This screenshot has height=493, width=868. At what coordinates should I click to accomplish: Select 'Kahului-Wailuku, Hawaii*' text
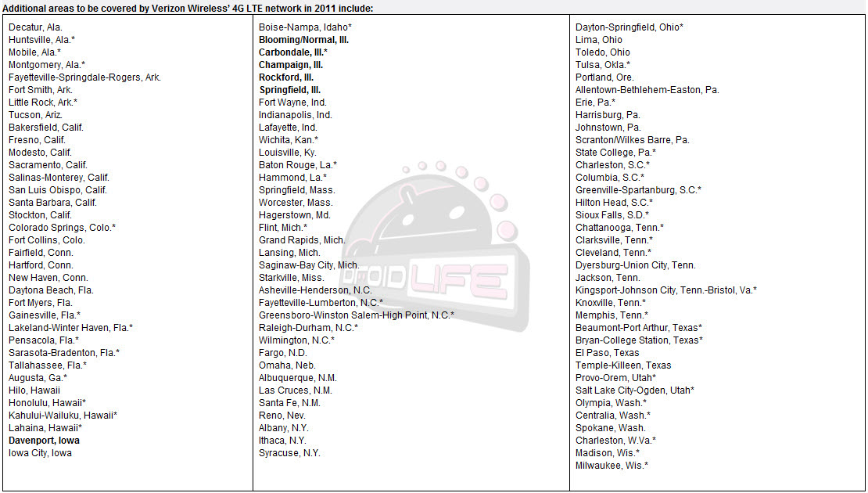[x=63, y=416]
